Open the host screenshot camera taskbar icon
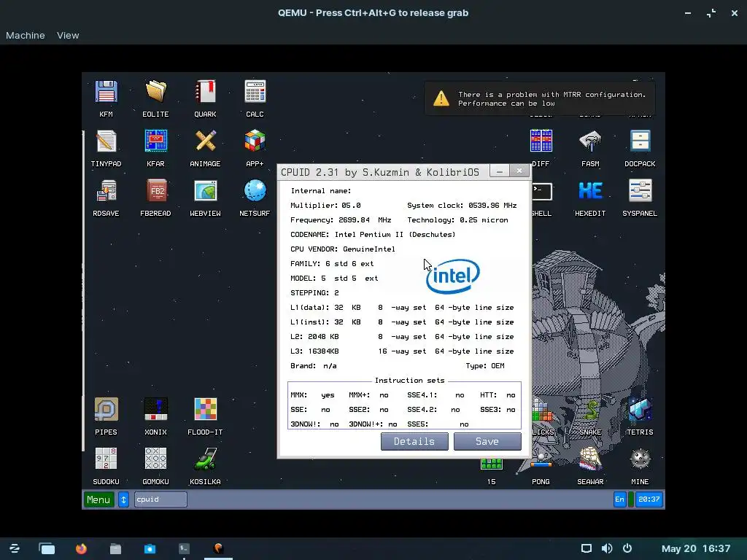 pyautogui.click(x=150, y=548)
